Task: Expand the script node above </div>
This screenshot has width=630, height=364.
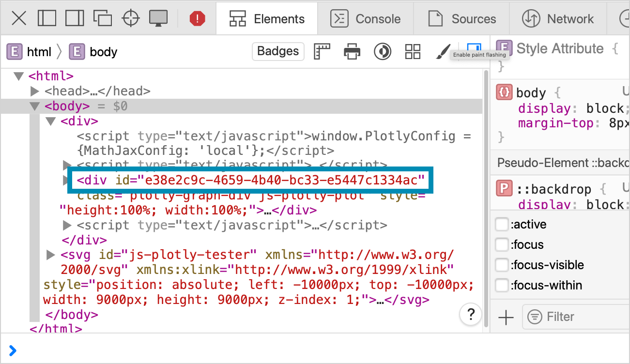Action: coord(67,225)
